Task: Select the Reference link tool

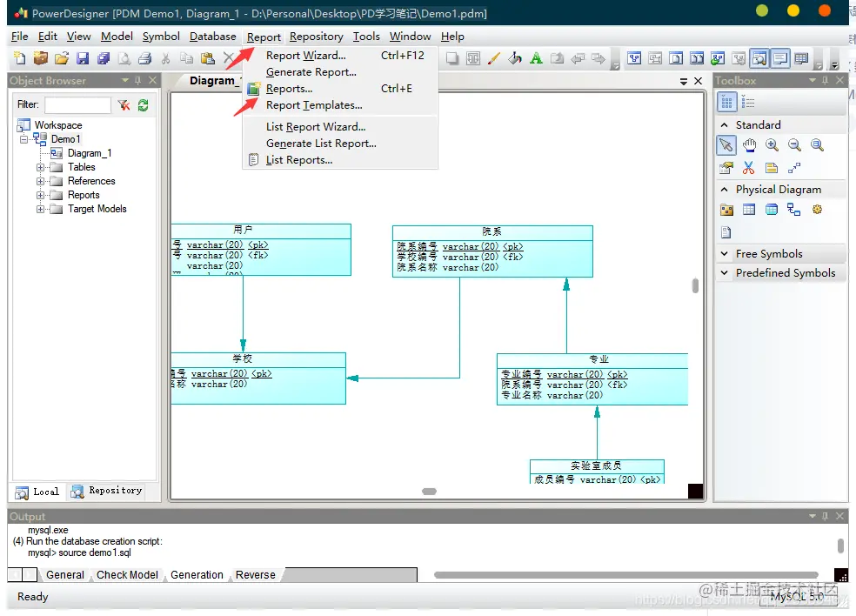Action: (793, 210)
